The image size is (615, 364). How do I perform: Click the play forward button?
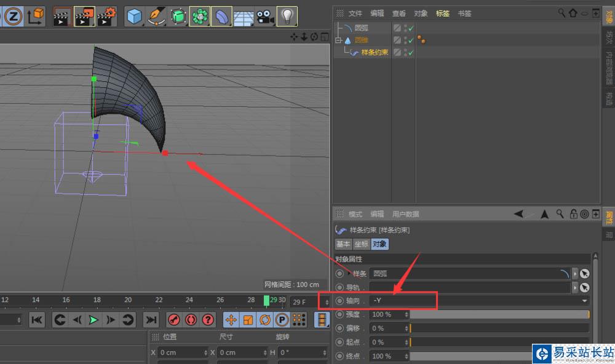[x=93, y=320]
